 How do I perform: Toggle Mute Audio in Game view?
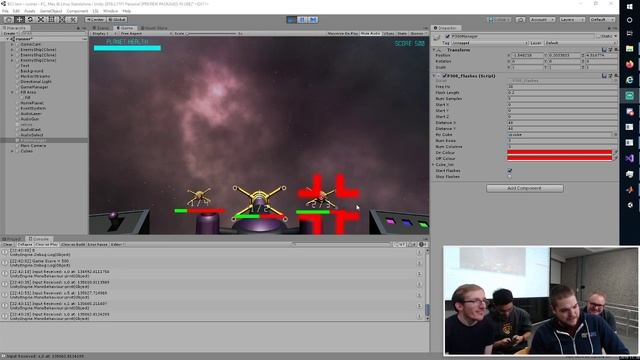(370, 33)
